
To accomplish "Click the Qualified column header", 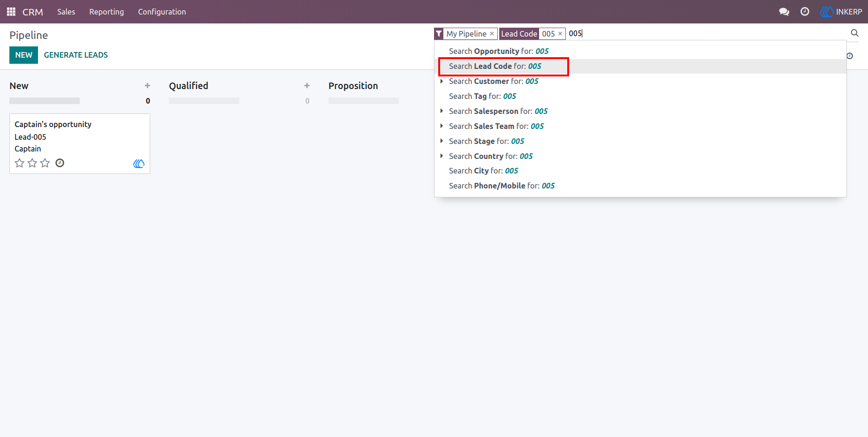I will 189,86.
